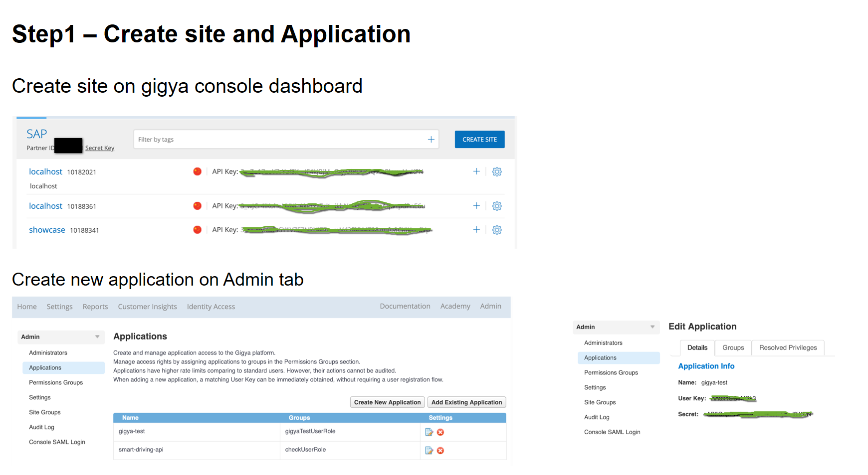868x475 pixels.
Task: Select Audit Log in left Admin sidebar
Action: 41,428
